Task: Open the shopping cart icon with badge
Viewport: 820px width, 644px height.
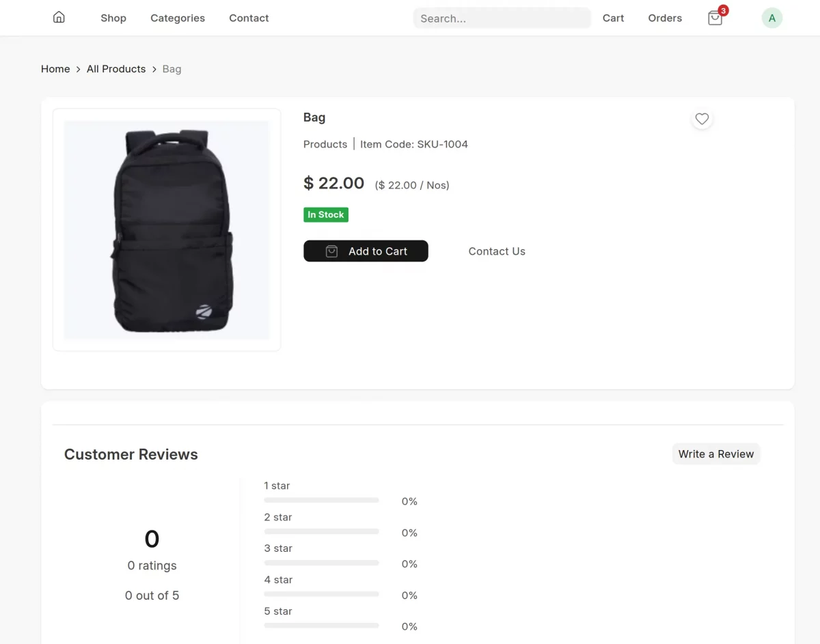Action: tap(715, 18)
